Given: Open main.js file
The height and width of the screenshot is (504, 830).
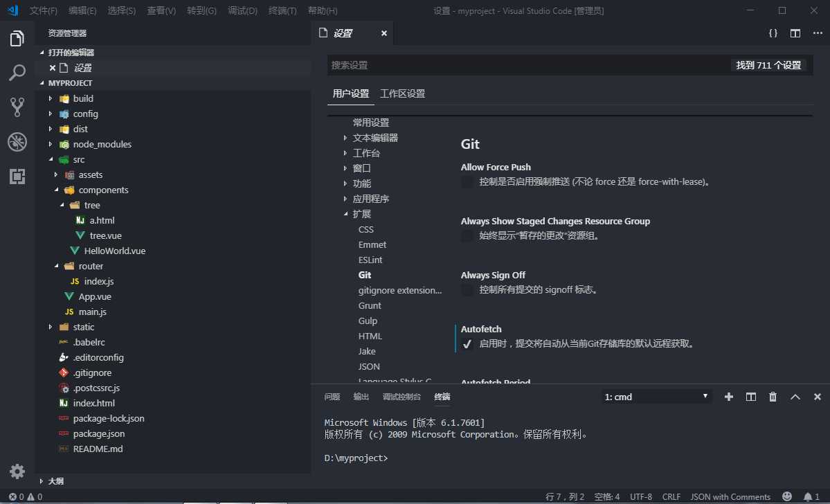Looking at the screenshot, I should (x=92, y=312).
